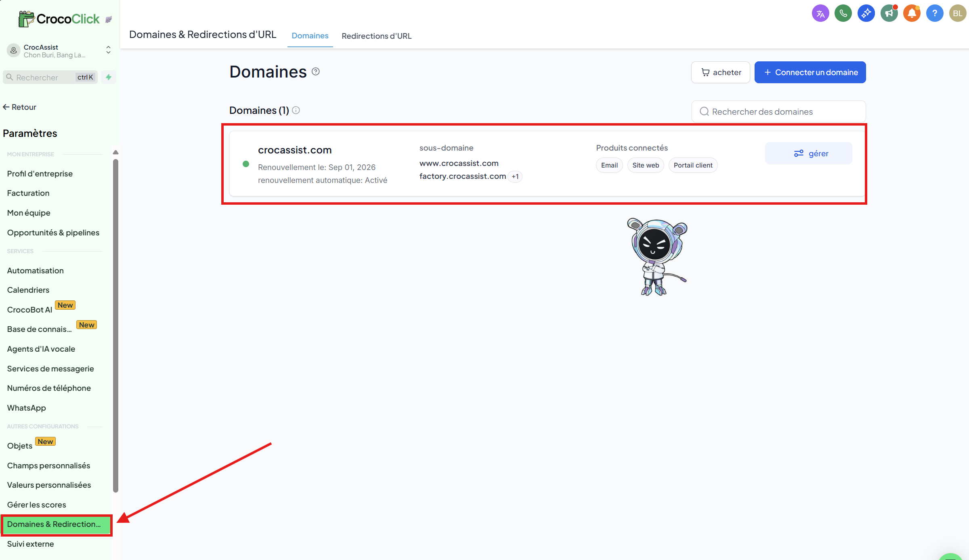Viewport: 969px width, 560px height.
Task: Switch to Redirections d'URL tab
Action: pyautogui.click(x=376, y=36)
